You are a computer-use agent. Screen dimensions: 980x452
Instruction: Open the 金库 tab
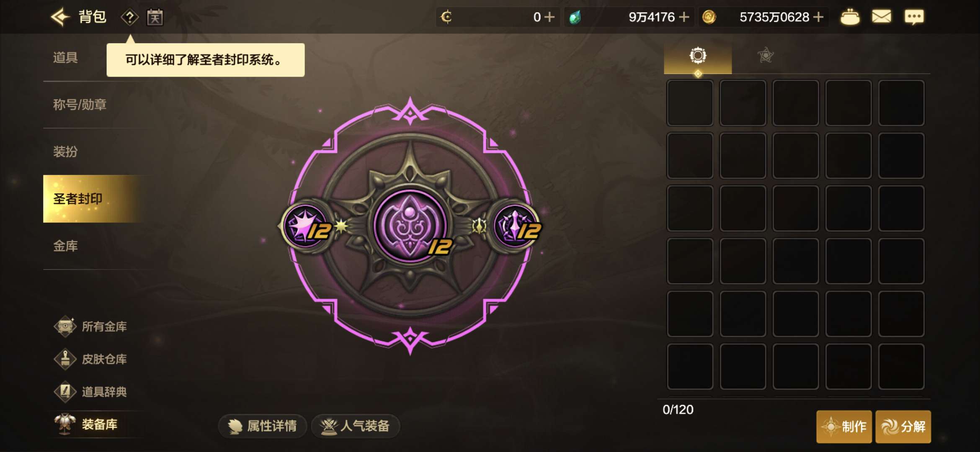[65, 246]
